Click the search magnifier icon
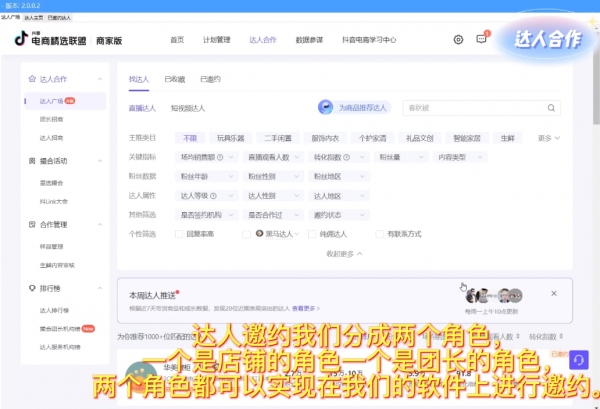This screenshot has height=409, width=600. tap(551, 108)
